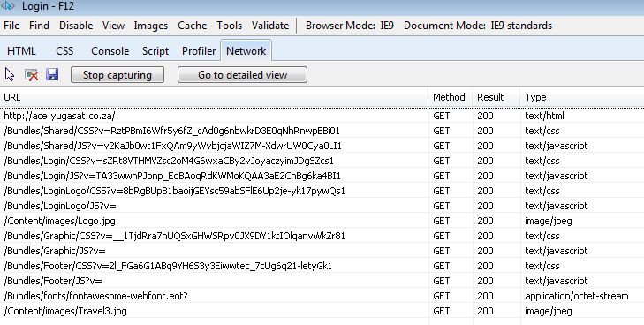This screenshot has width=644, height=325.
Task: Select the /Bundles/Login/CSS request row
Action: click(322, 161)
